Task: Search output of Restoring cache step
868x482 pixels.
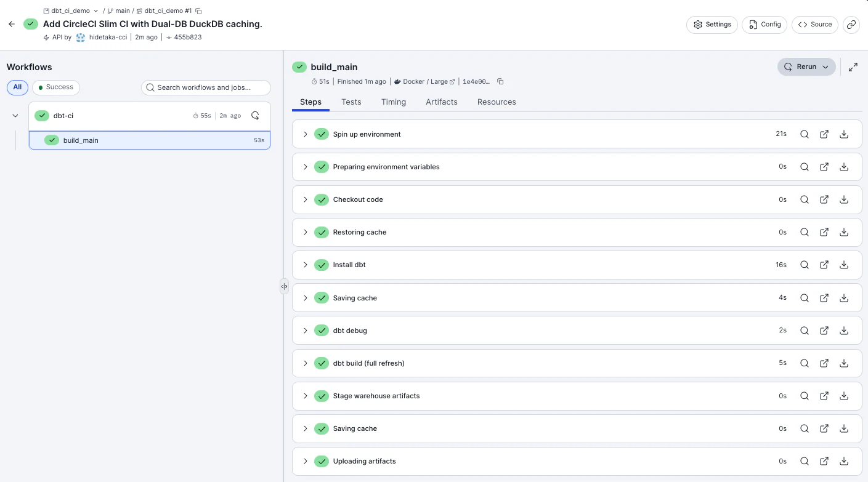Action: pos(804,232)
